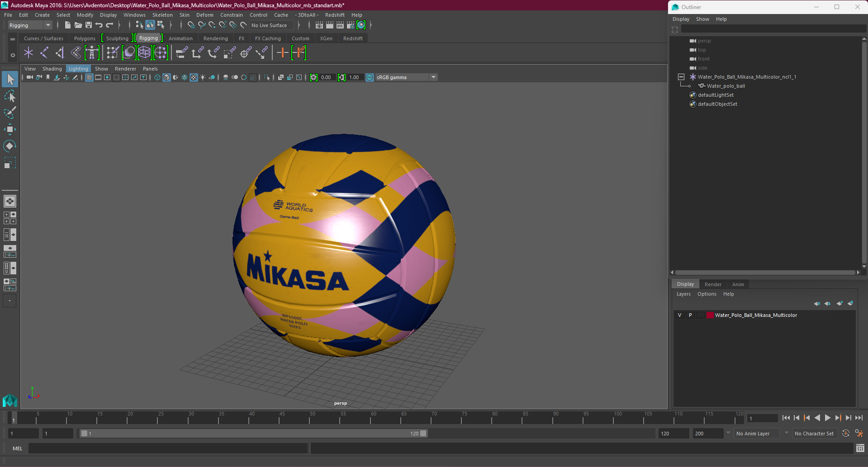This screenshot has width=868, height=467.
Task: Toggle viewport shadows icon
Action: tap(212, 77)
